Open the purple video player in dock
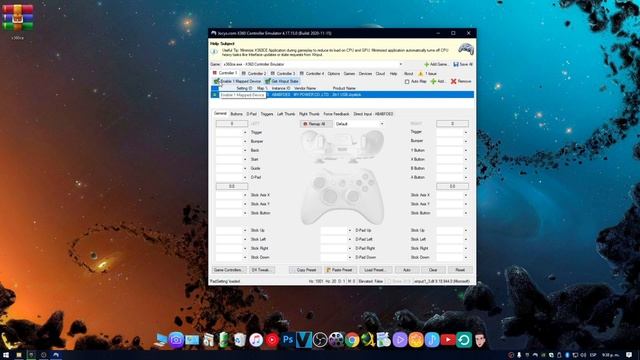This screenshot has width=640, height=360. click(x=400, y=340)
